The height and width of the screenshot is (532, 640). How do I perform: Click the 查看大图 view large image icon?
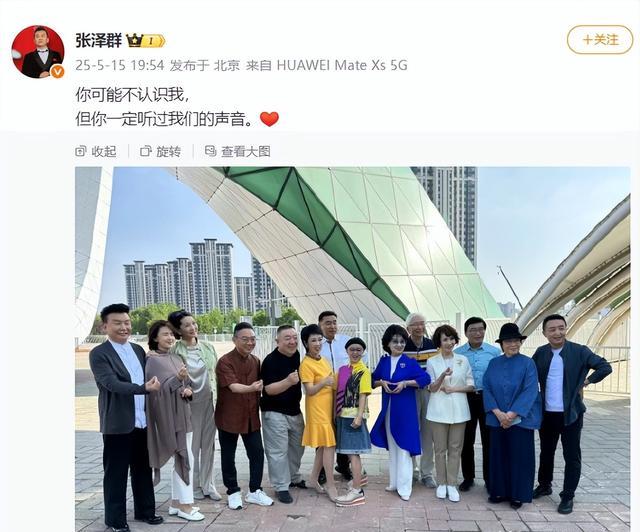(210, 151)
